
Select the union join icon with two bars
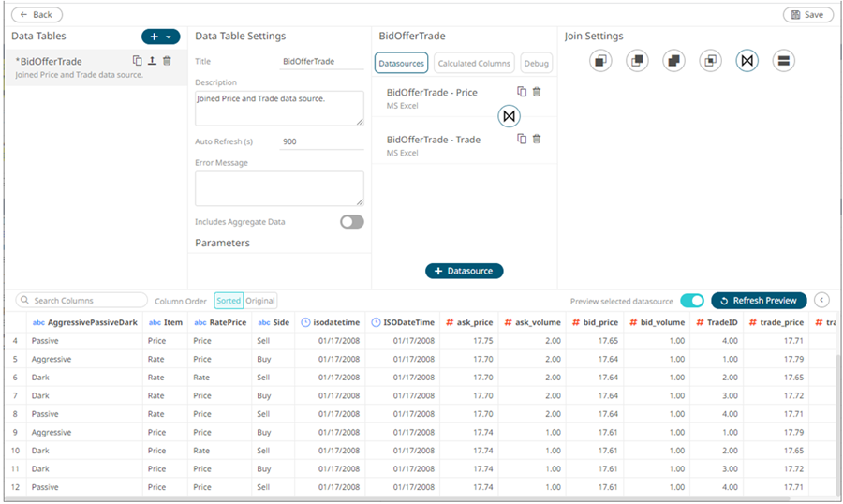784,61
